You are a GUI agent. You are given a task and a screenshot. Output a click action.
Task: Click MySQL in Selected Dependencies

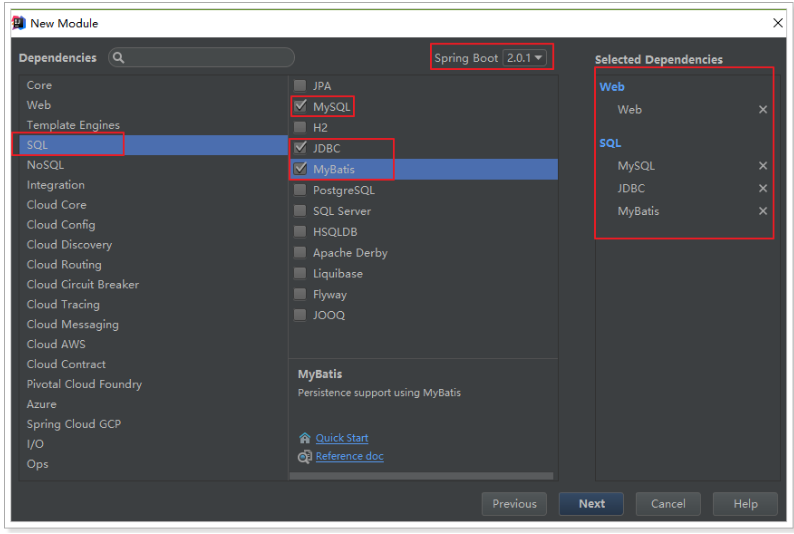pyautogui.click(x=636, y=166)
